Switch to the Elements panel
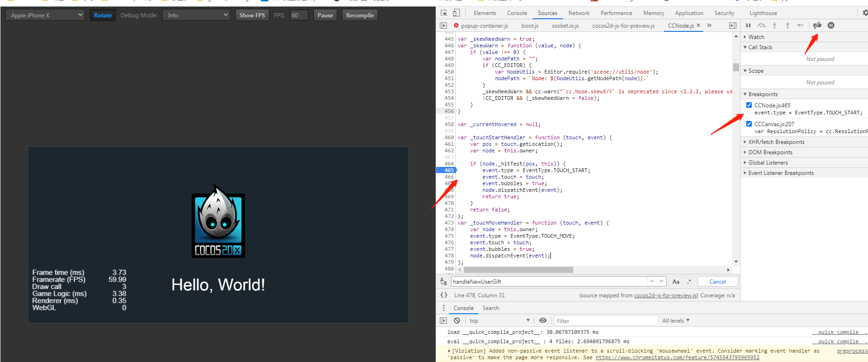 click(485, 13)
